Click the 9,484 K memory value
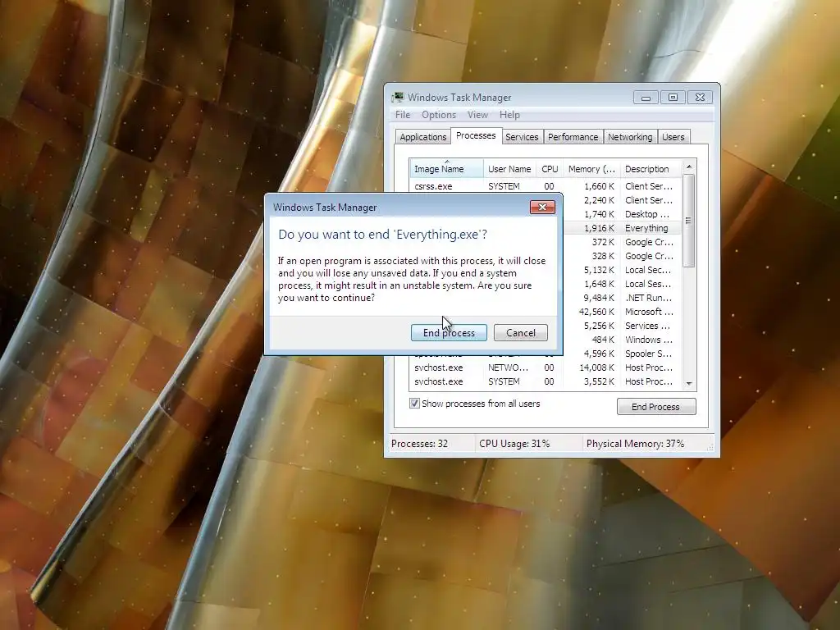Image resolution: width=840 pixels, height=630 pixels. click(599, 298)
